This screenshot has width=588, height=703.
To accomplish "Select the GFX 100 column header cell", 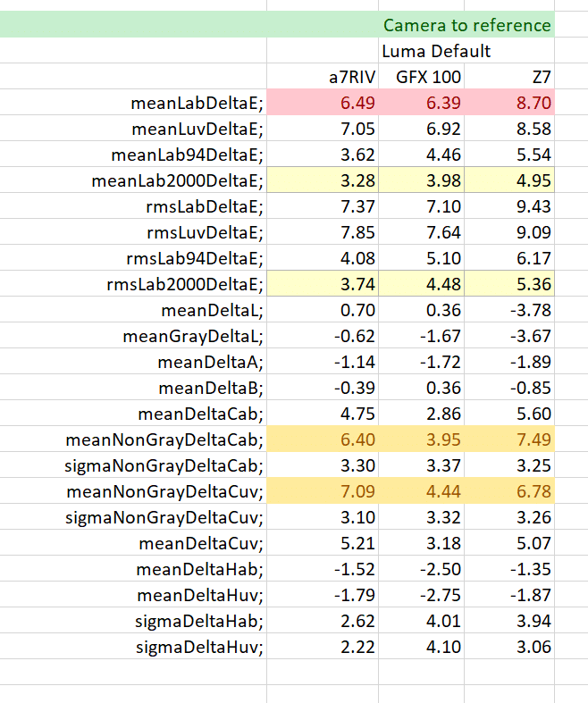I will point(422,77).
